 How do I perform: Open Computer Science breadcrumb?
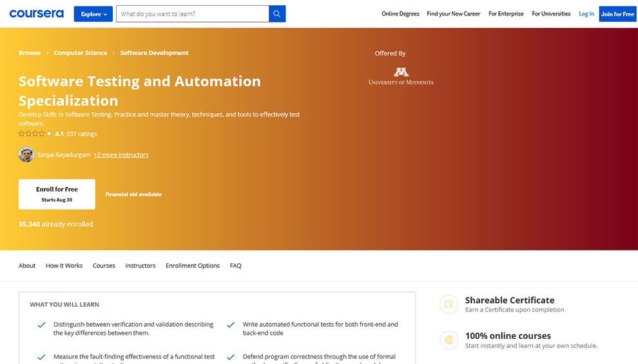(x=81, y=53)
